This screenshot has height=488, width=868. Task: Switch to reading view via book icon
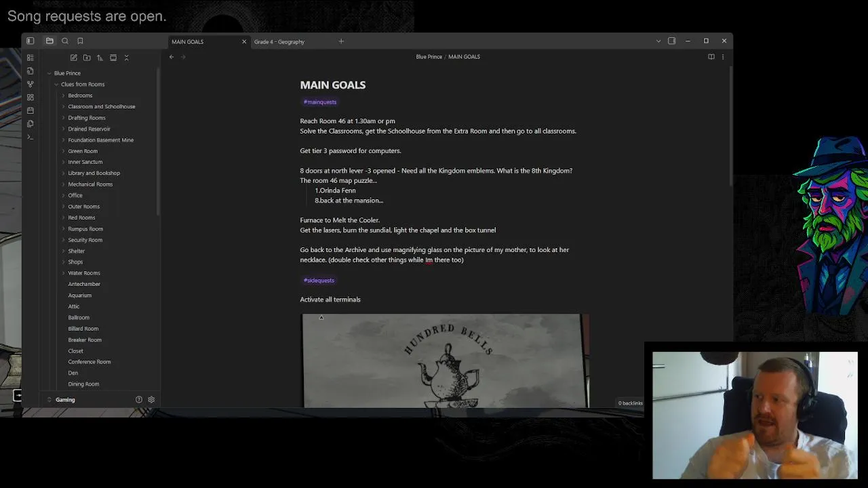(711, 57)
